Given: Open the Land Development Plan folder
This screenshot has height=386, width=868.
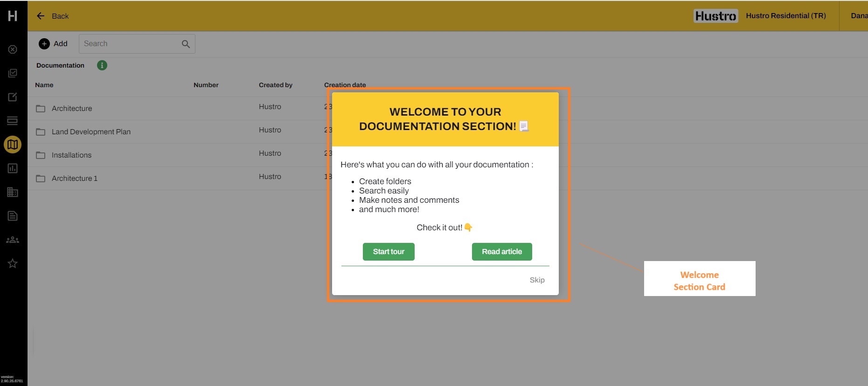Looking at the screenshot, I should click(91, 132).
